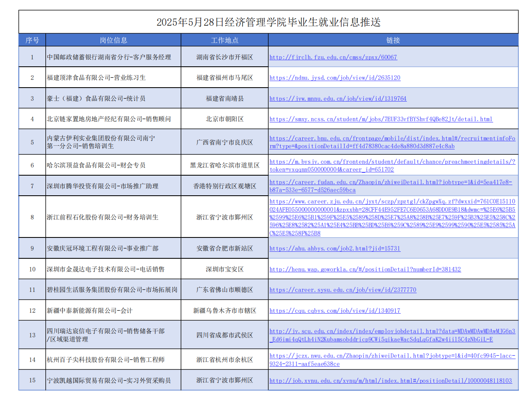The width and height of the screenshot is (532, 400).
Task: Follow the smxy.ncss.cn student jobs link
Action: [x=381, y=119]
